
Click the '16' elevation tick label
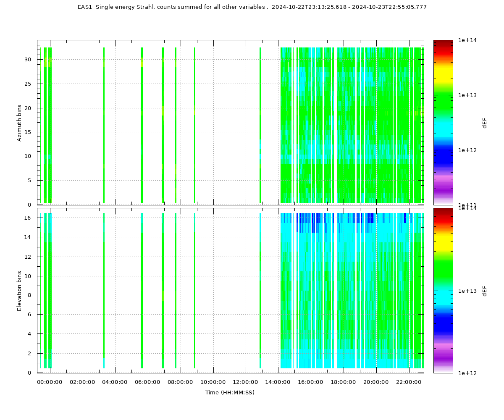[x=28, y=218]
